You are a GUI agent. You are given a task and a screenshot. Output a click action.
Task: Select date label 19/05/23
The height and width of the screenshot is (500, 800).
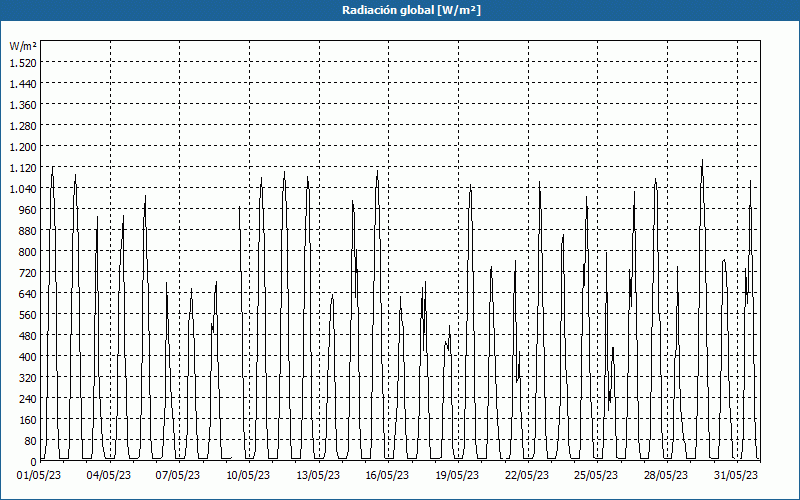pyautogui.click(x=457, y=476)
